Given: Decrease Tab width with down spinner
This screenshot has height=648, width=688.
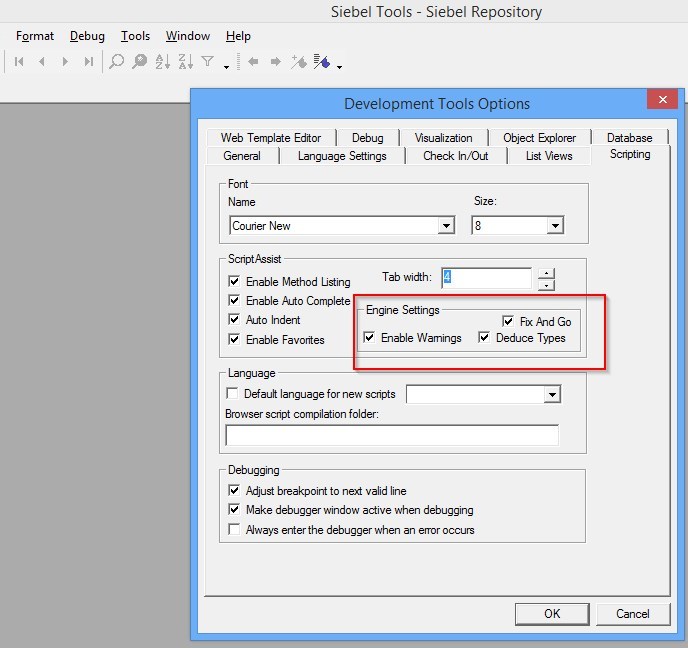Looking at the screenshot, I should pos(546,285).
